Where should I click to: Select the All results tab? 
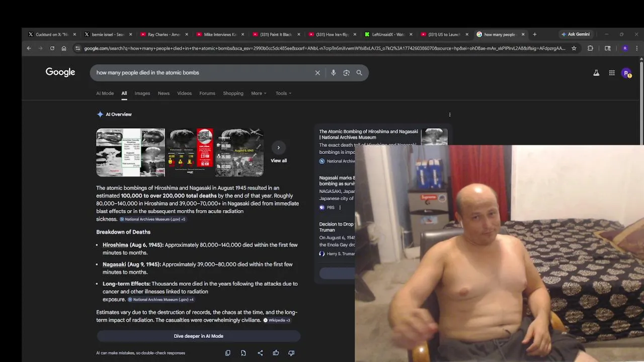124,94
